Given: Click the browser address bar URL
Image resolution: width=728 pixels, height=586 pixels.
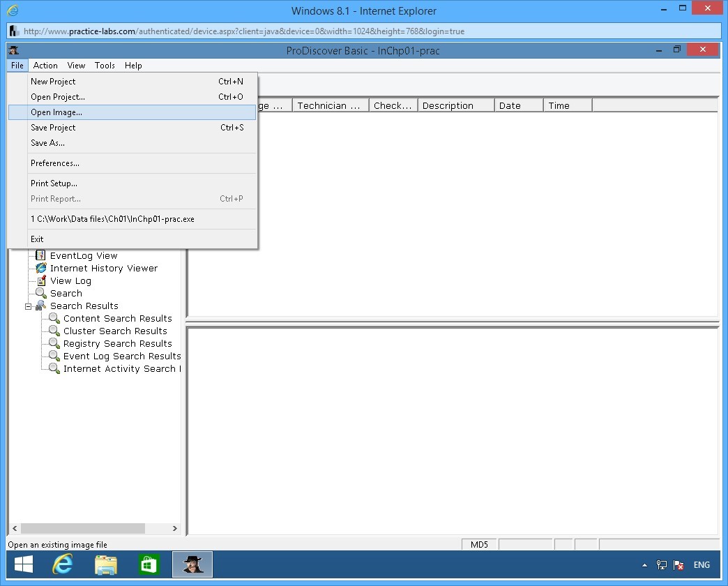Looking at the screenshot, I should tap(244, 31).
